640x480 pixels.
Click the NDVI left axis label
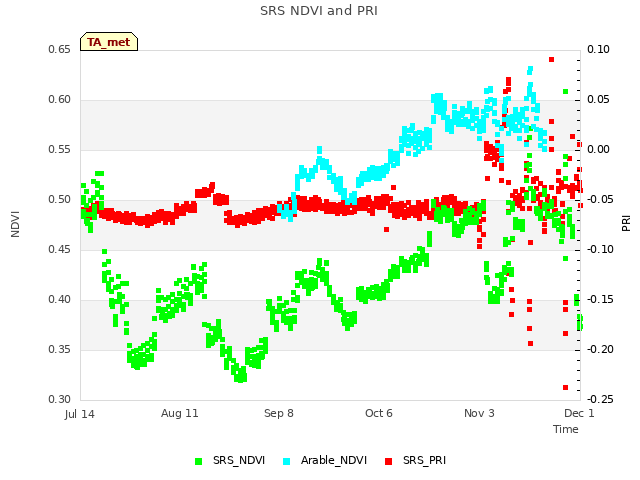coord(16,224)
